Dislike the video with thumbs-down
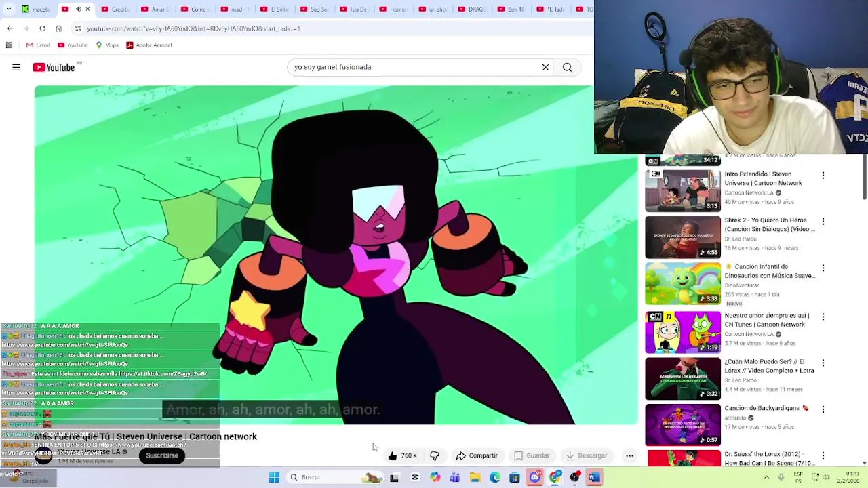Image resolution: width=868 pixels, height=488 pixels. (x=435, y=455)
